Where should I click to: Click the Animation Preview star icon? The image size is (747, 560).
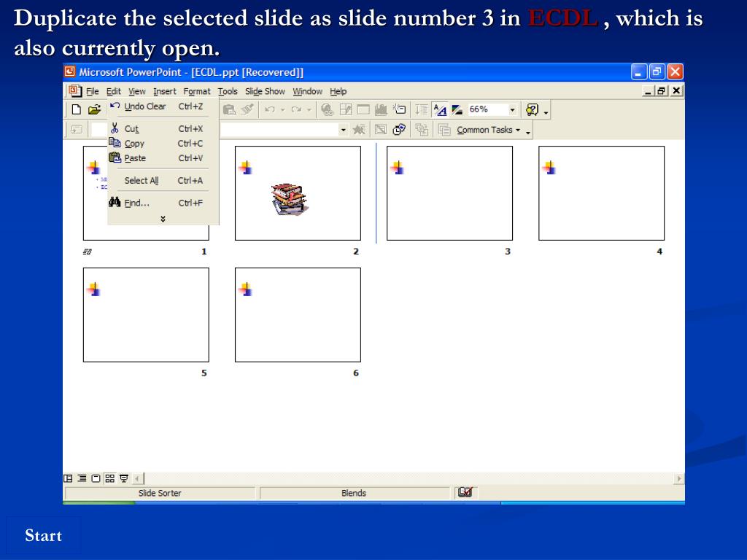click(359, 129)
